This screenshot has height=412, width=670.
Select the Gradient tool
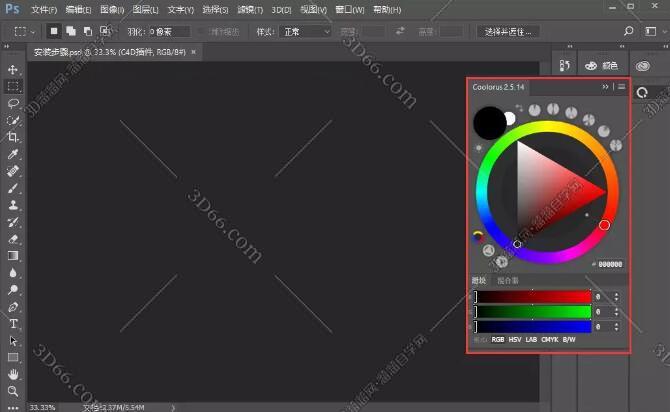coord(14,255)
